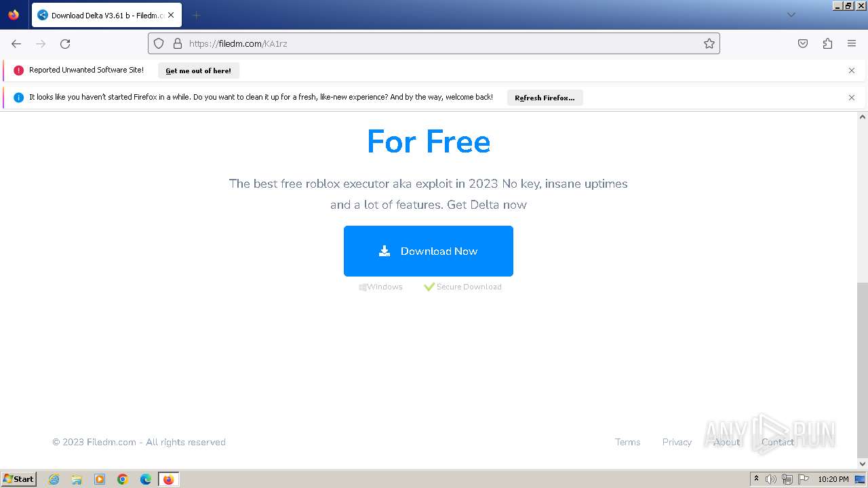The height and width of the screenshot is (488, 868).
Task: Click the site security padlock icon
Action: tap(178, 43)
